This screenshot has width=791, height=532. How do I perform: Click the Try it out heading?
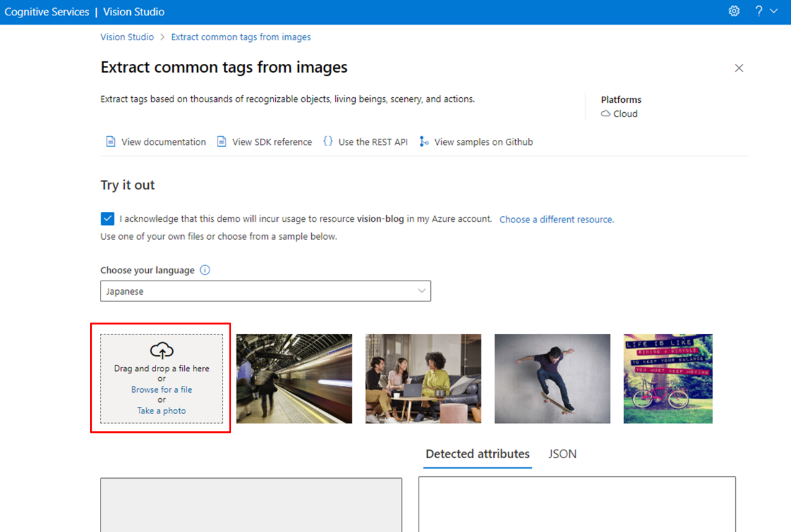tap(128, 185)
